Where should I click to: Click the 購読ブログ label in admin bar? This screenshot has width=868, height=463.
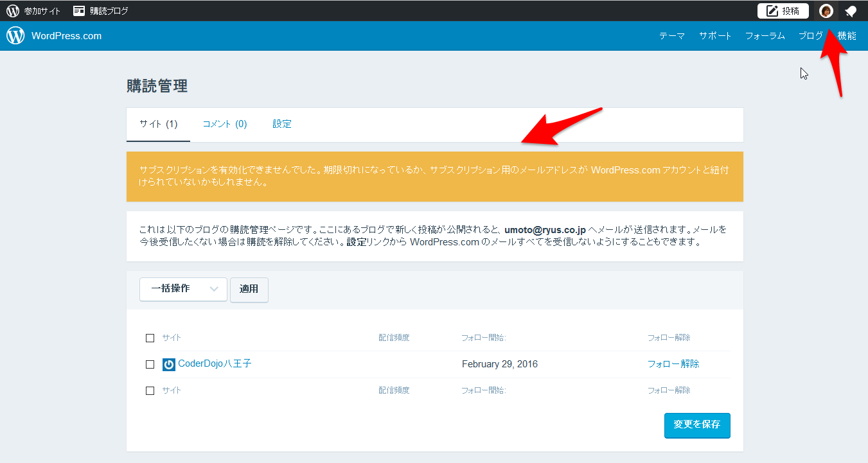pyautogui.click(x=109, y=11)
